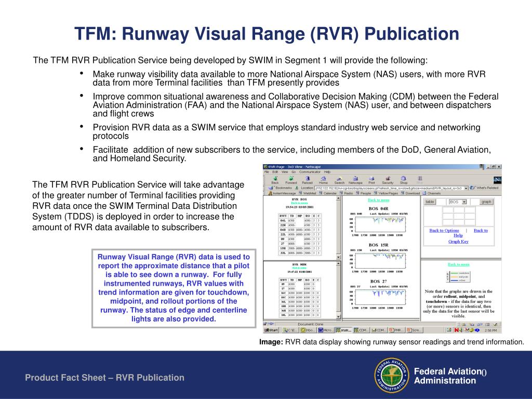Open the Communicator menu
This screenshot has width=532, height=399.
[310, 171]
